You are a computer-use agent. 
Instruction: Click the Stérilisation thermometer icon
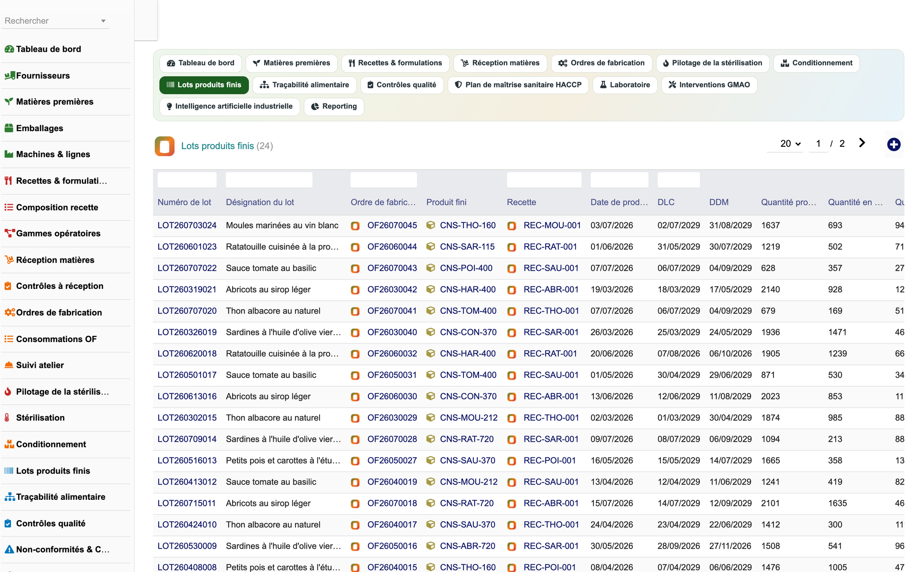(7, 418)
